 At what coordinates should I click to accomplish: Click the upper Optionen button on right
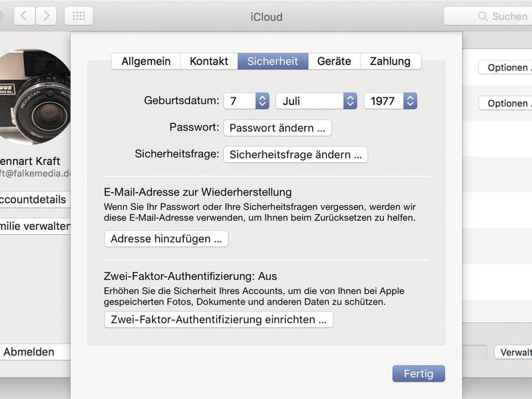tap(506, 68)
